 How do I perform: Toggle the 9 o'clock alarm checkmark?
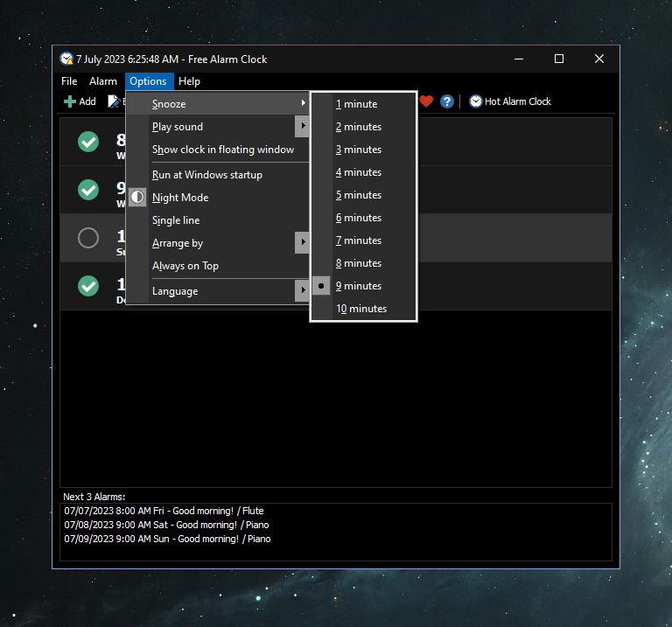pyautogui.click(x=88, y=190)
